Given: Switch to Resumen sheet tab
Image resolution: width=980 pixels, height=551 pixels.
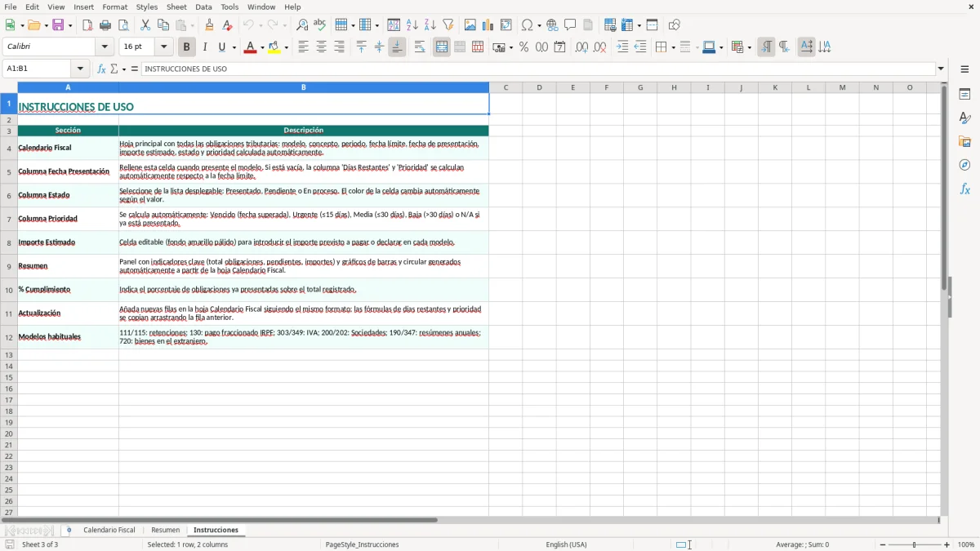Looking at the screenshot, I should click(x=166, y=531).
